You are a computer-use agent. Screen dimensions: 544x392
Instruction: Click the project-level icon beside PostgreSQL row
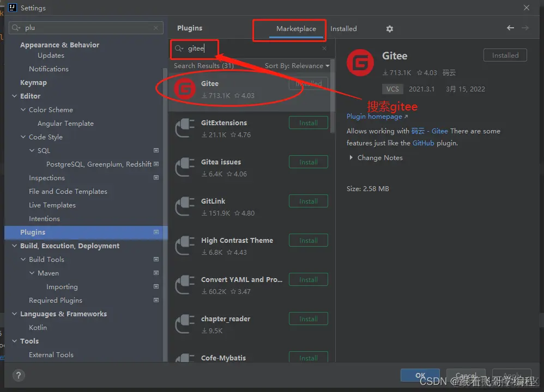[x=156, y=164]
